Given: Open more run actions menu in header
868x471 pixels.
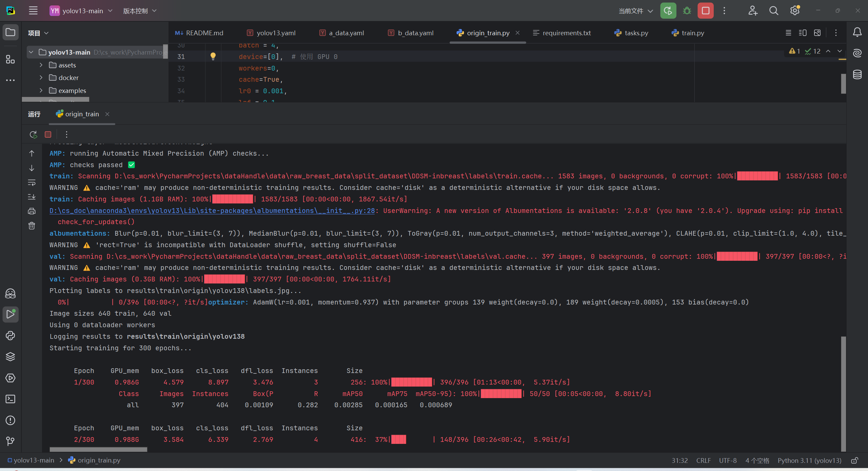Looking at the screenshot, I should [x=724, y=11].
